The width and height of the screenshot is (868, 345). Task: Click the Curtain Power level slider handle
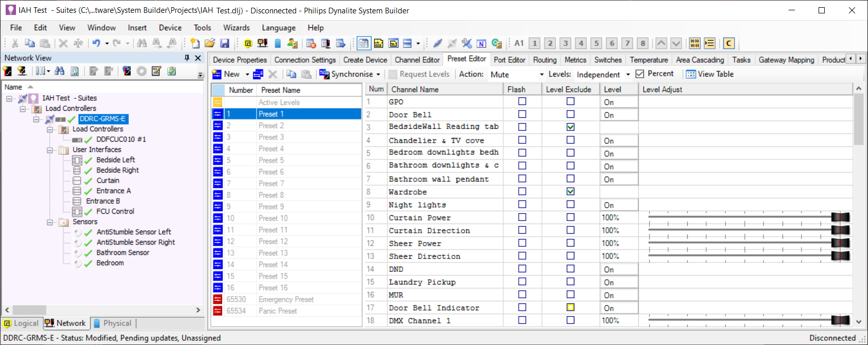840,217
